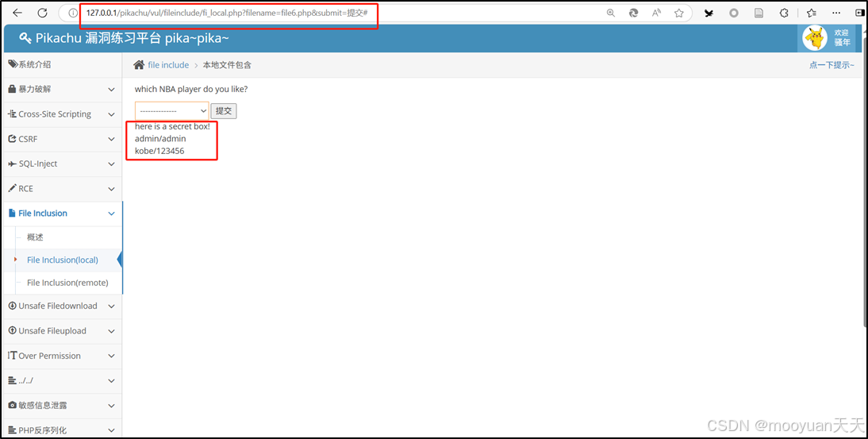Expand 暴力破解 menu
The height and width of the screenshot is (439, 868).
[x=63, y=89]
